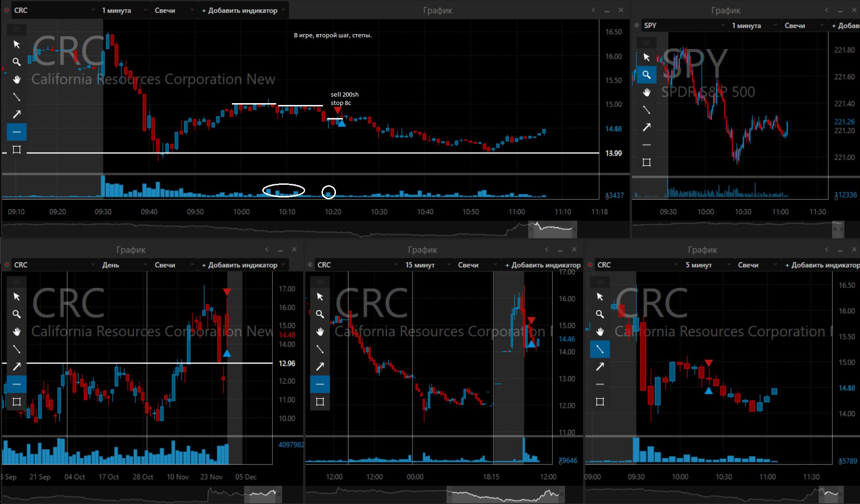860x504 pixels.
Task: Click the range navigator handle below the SPY chart
Action: [838, 229]
